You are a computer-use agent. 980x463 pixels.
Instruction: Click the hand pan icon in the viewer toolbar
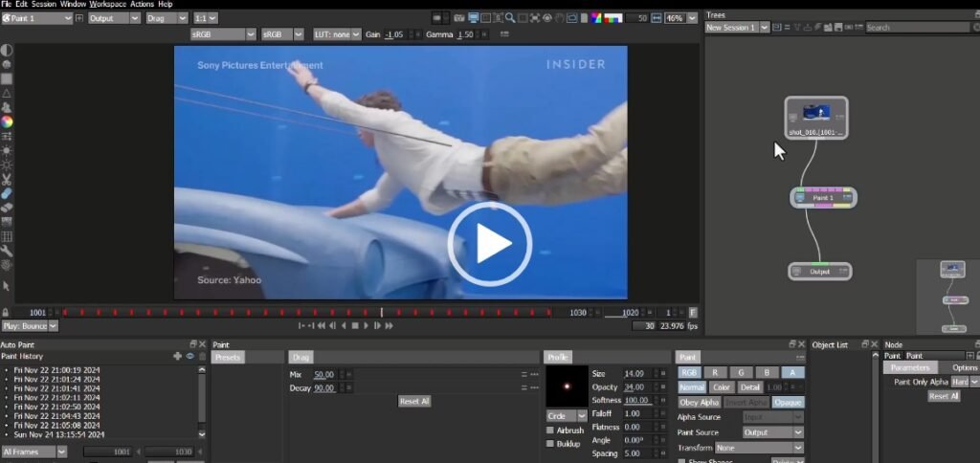tap(559, 18)
